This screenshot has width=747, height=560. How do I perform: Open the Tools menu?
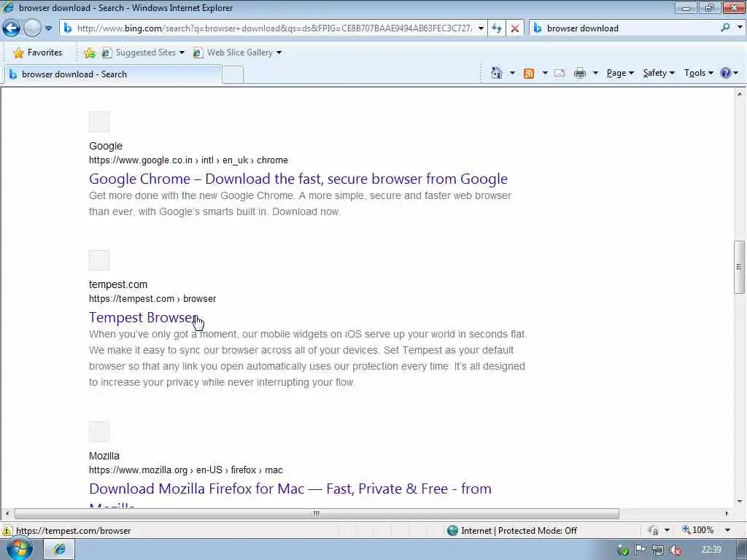point(698,73)
